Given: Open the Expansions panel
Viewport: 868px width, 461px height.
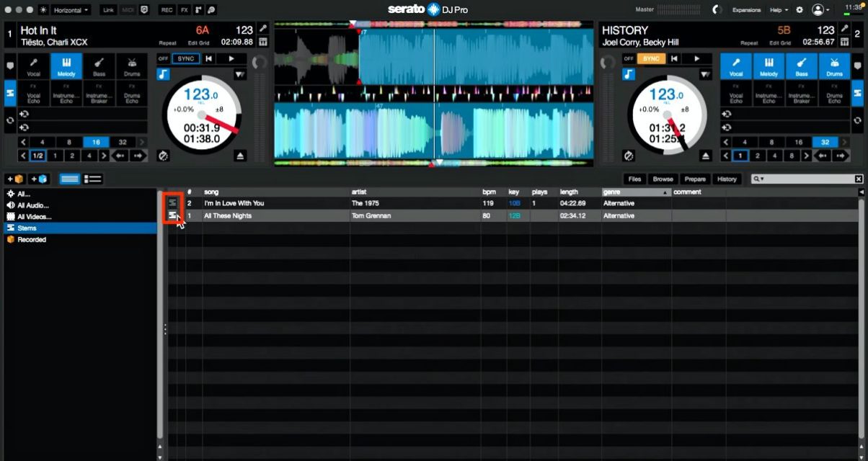Looking at the screenshot, I should click(x=748, y=9).
